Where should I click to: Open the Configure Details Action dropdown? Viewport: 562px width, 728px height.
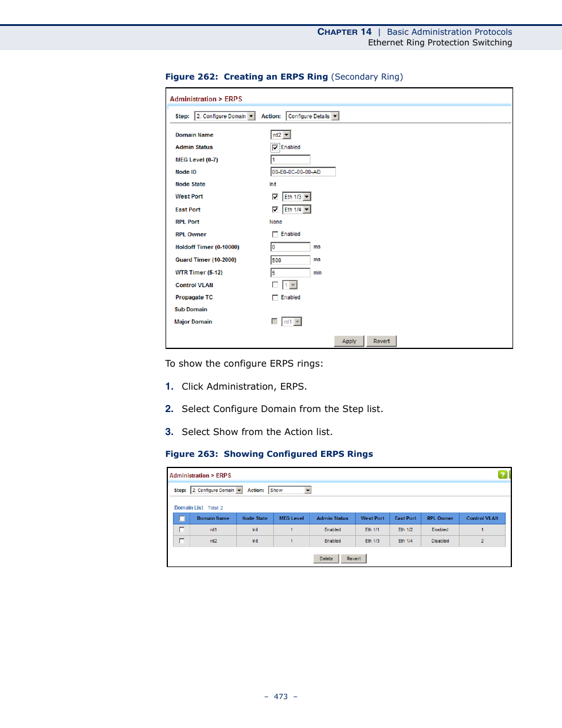[312, 116]
